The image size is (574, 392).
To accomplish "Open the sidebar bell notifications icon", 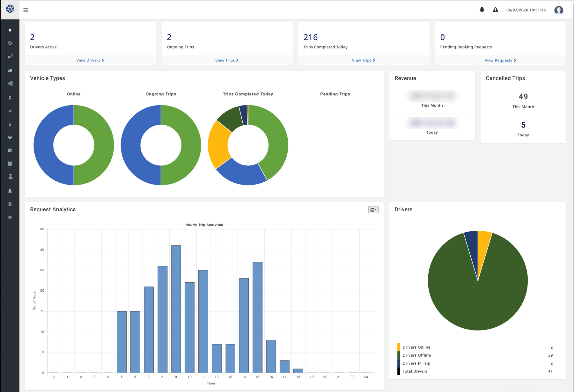I will 10,191.
